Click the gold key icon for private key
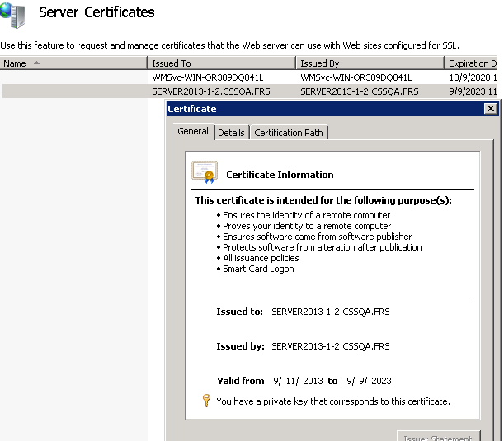The image size is (504, 441). [x=206, y=401]
